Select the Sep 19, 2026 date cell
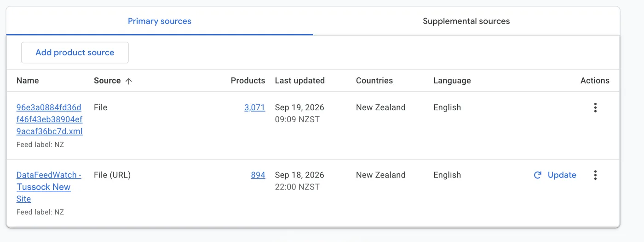 [299, 107]
